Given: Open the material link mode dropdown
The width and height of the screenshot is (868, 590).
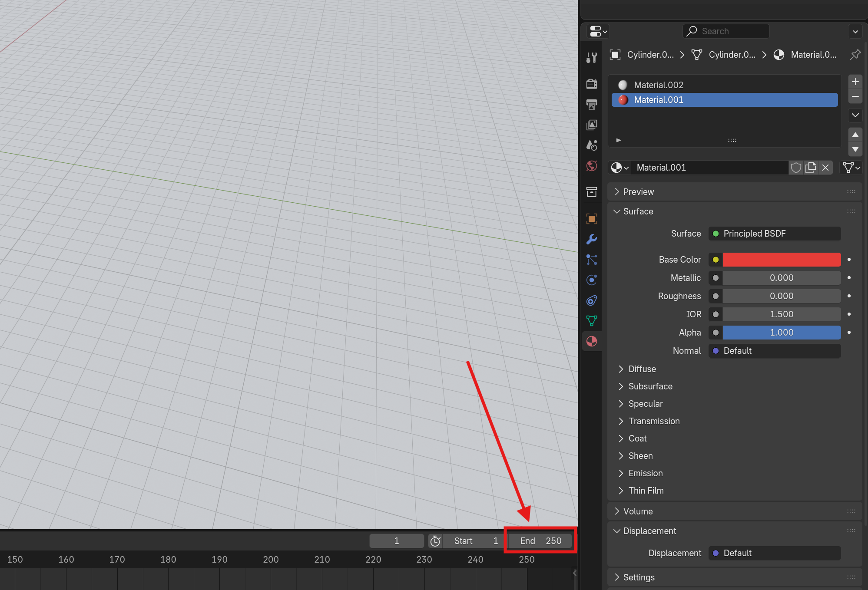Looking at the screenshot, I should (x=851, y=168).
